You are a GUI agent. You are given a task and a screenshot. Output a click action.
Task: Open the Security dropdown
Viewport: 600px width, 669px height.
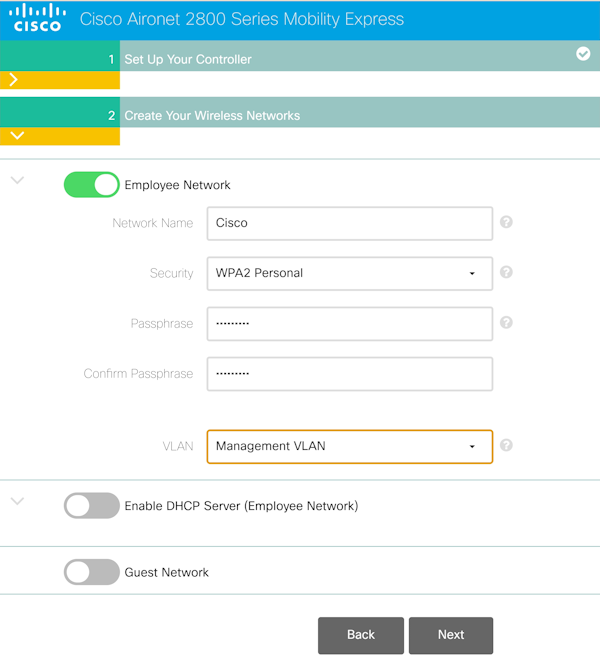tap(350, 273)
